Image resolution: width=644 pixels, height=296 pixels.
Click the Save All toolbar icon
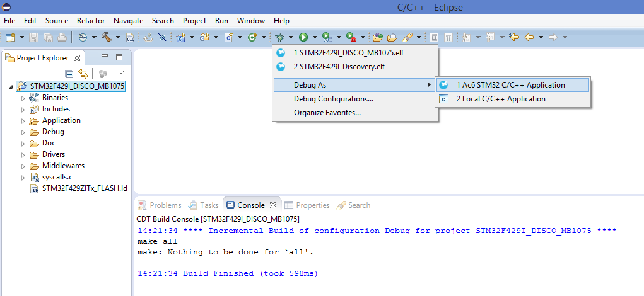[48, 37]
